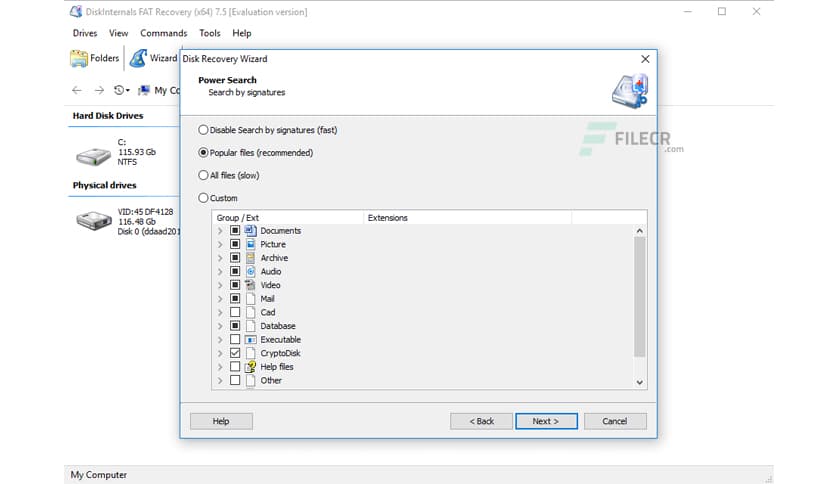Toggle the Cad checkbox
836x484 pixels.
(x=235, y=312)
